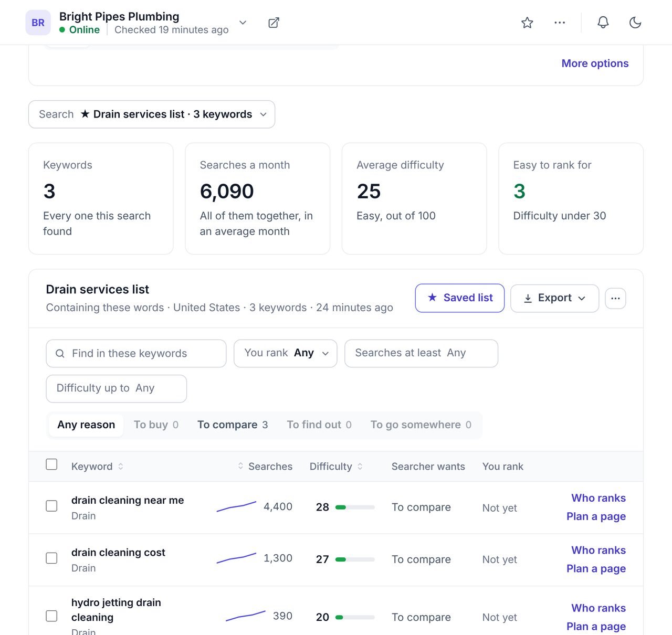672x635 pixels.
Task: Switch to the To compare tab
Action: 233,425
